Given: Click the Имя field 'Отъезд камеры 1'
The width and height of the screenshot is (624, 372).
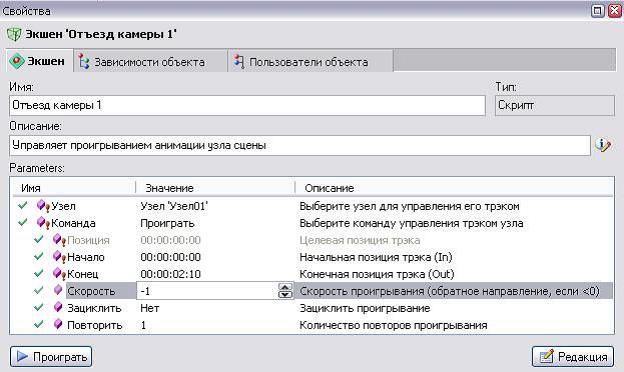Looking at the screenshot, I should coord(247,105).
